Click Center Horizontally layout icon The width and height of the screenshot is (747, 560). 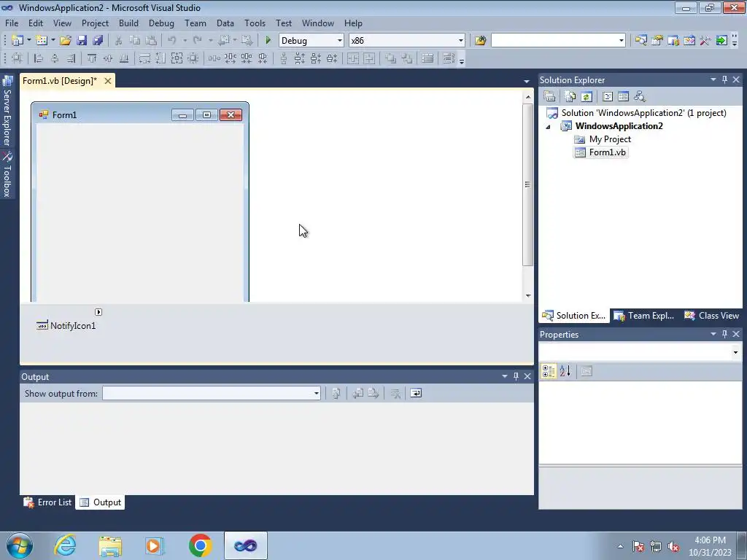coord(353,58)
